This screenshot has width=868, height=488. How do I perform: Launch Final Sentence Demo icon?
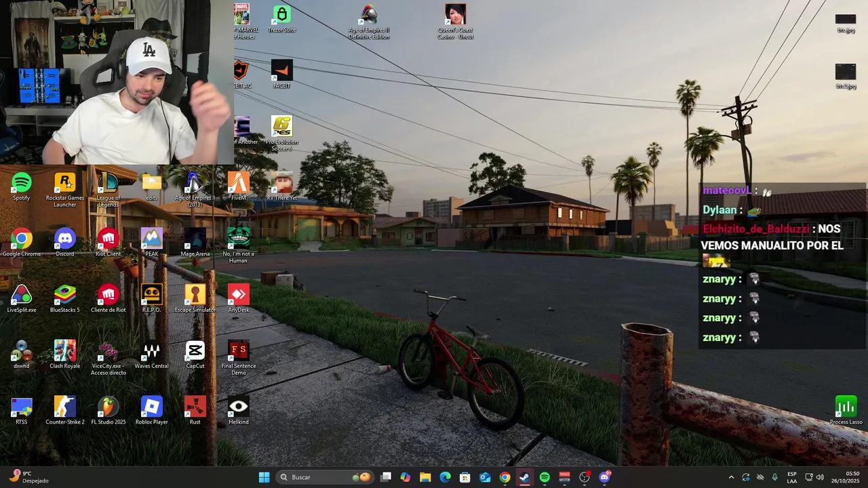238,358
